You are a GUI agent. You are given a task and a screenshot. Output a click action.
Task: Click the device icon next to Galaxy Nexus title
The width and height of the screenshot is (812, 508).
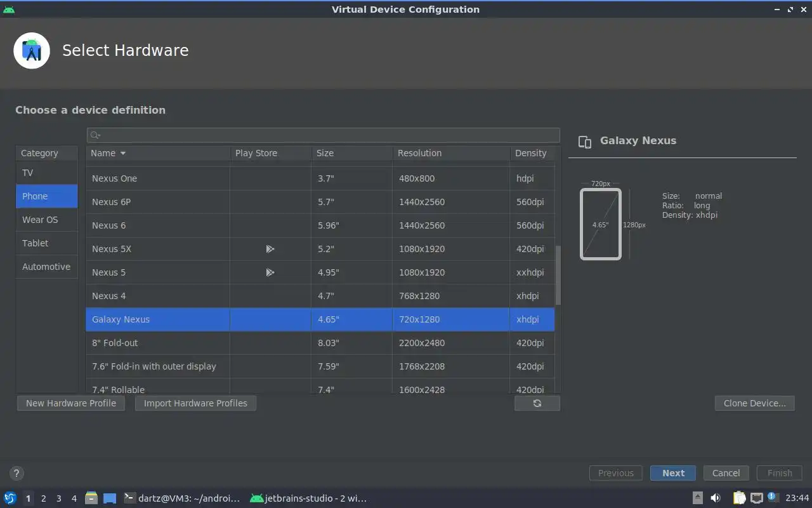(585, 142)
